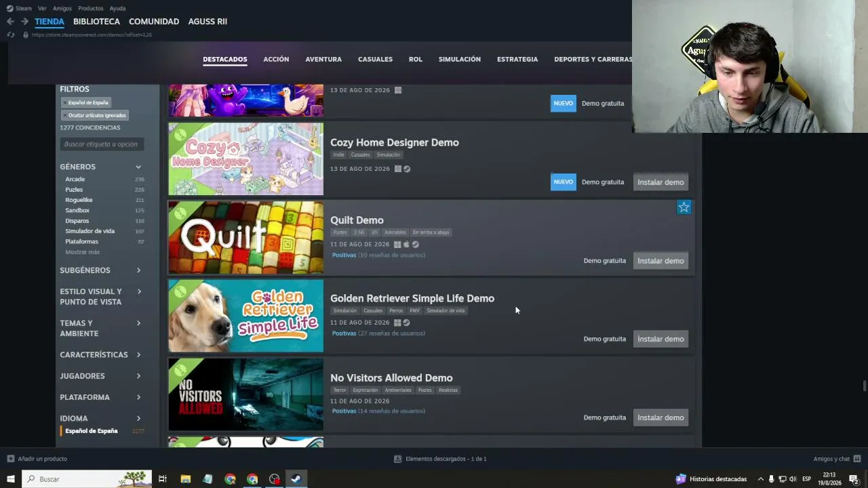Click the tag search field Buscar etiqueta u opción
The width and height of the screenshot is (868, 488).
[x=102, y=144]
